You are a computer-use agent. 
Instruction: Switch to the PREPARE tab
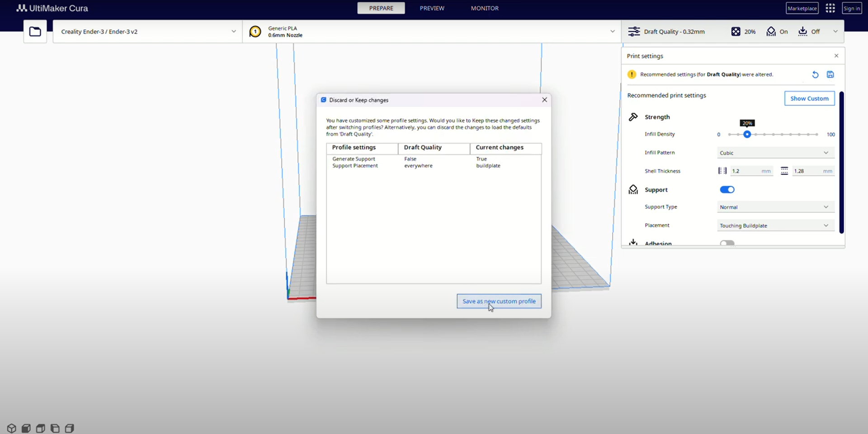(x=381, y=8)
